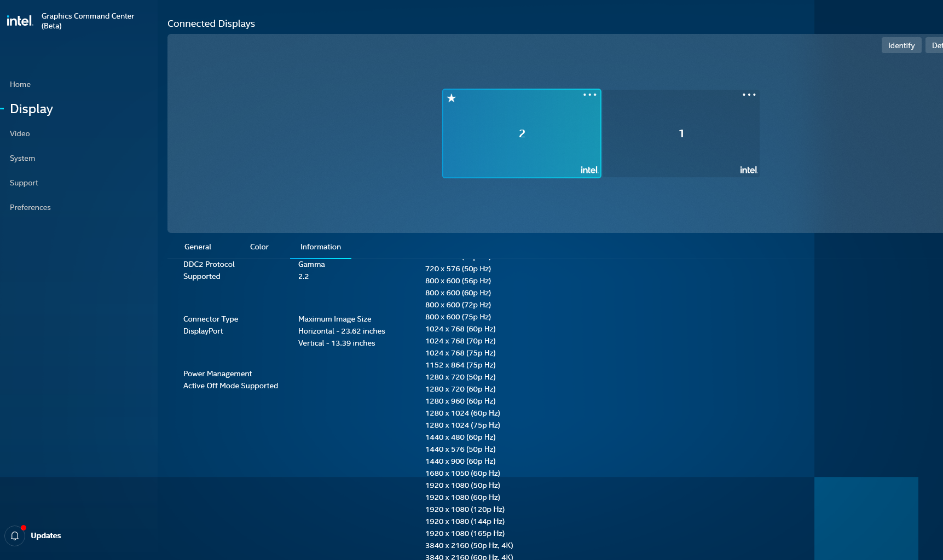943x560 pixels.
Task: Go to Home in the sidebar
Action: click(20, 84)
